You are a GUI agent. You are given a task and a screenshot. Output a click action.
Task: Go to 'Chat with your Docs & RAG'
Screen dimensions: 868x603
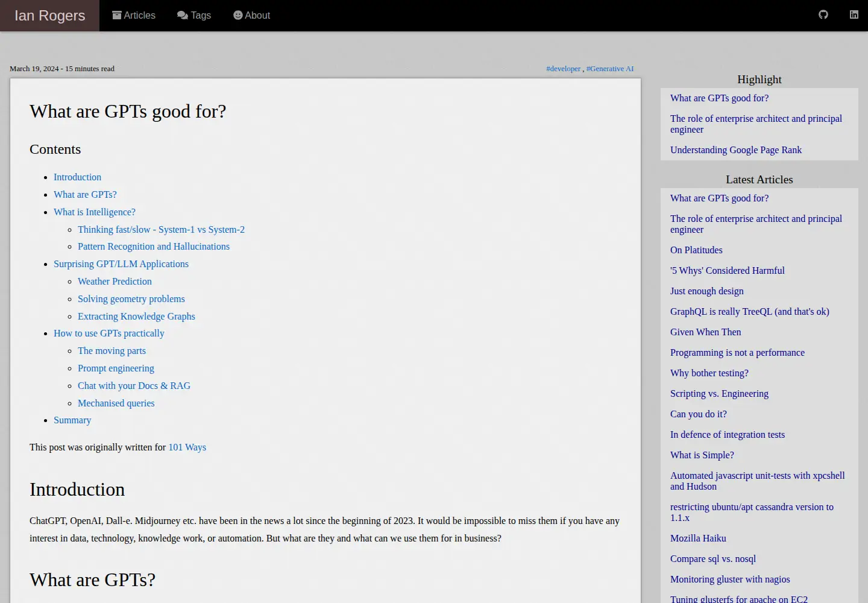coord(134,386)
